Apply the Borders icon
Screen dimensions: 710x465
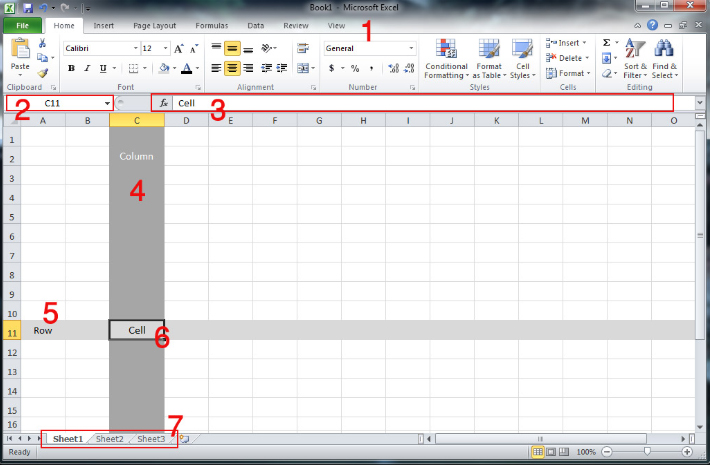coord(133,68)
